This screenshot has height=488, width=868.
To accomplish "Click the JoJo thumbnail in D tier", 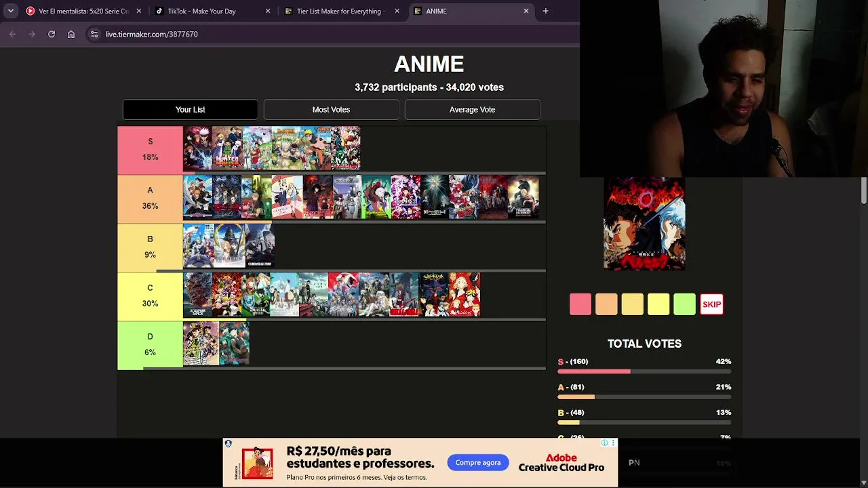I will click(x=201, y=343).
